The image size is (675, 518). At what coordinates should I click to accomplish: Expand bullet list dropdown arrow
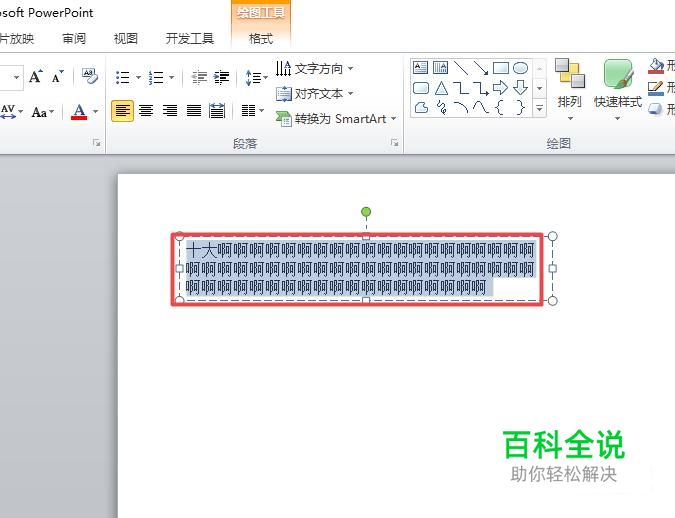[x=138, y=78]
